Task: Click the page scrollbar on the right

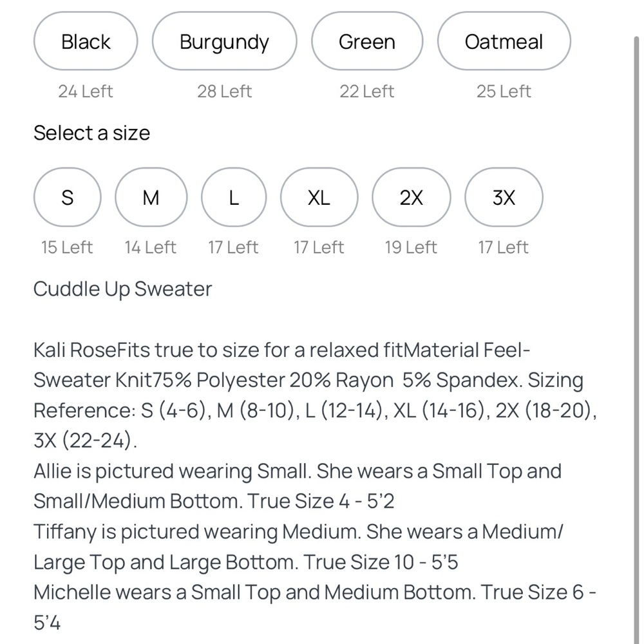Action: click(636, 340)
